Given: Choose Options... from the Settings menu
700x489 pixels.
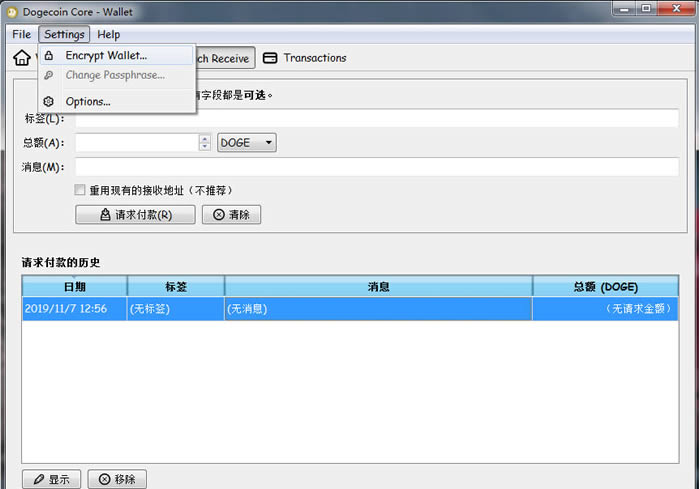Looking at the screenshot, I should [x=88, y=101].
